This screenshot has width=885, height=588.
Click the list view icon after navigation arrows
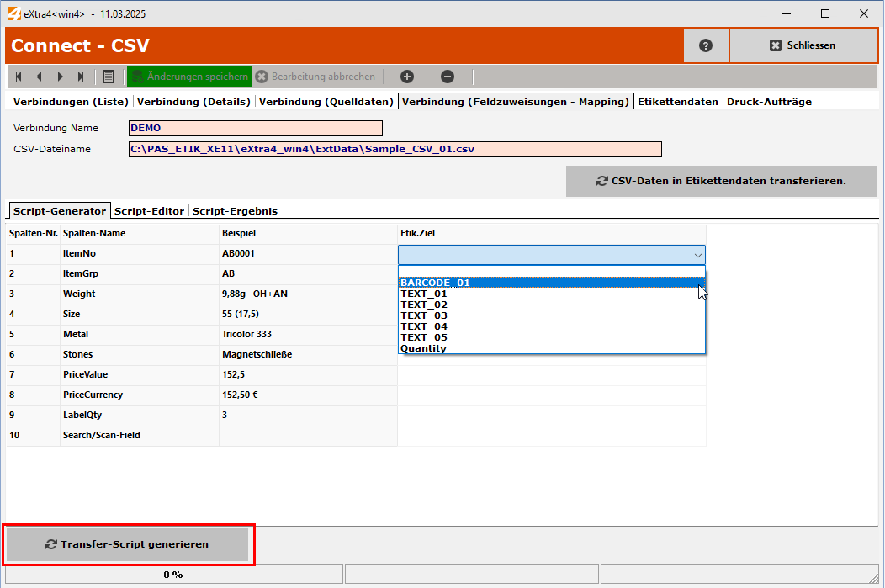tap(109, 77)
